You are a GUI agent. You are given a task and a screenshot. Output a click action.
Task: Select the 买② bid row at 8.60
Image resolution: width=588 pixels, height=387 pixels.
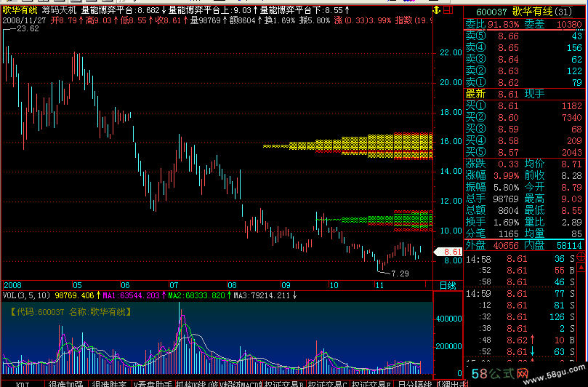click(x=524, y=118)
